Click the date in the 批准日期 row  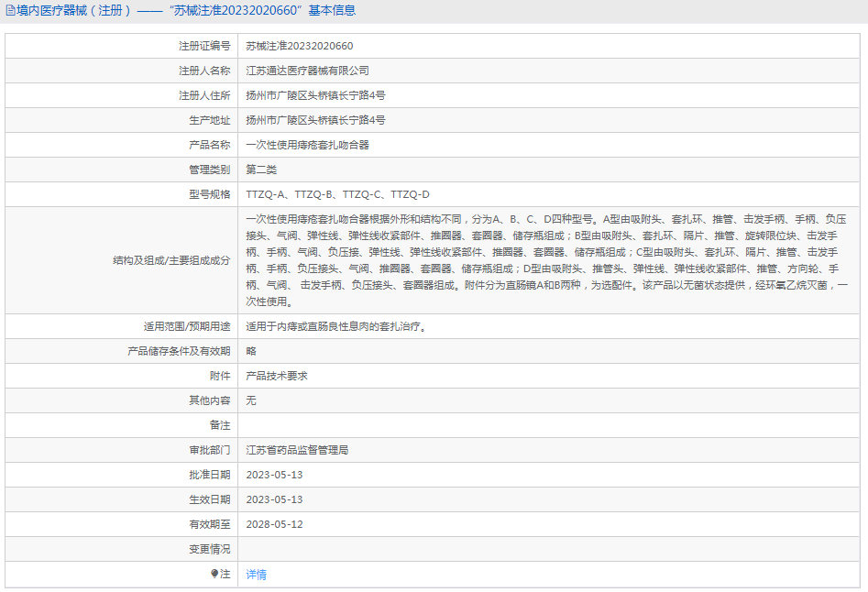tap(275, 475)
